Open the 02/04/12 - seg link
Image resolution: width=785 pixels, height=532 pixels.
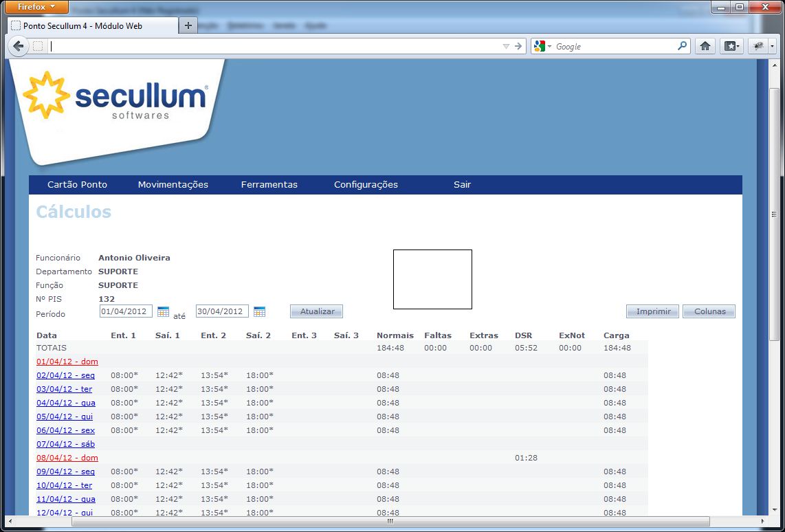click(65, 375)
